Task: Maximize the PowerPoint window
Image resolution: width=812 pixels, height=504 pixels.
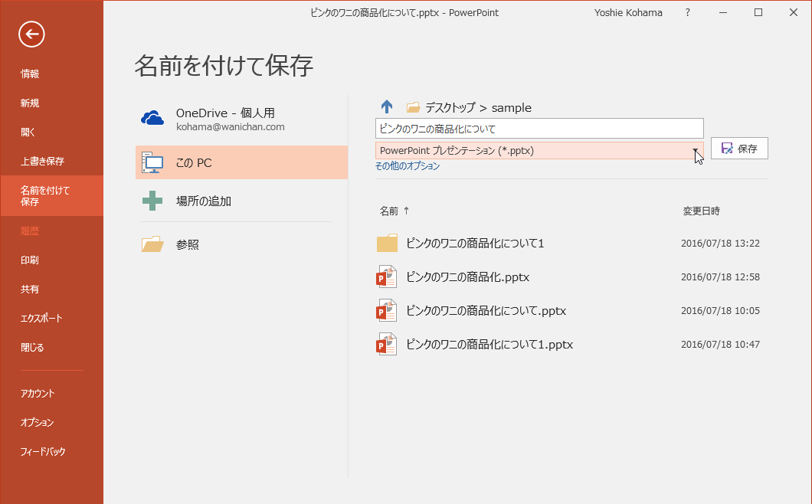Action: (x=758, y=12)
